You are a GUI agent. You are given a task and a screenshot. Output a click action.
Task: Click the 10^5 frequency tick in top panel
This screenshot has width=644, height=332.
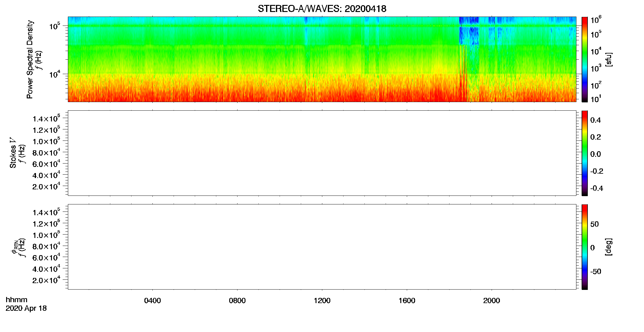click(55, 26)
